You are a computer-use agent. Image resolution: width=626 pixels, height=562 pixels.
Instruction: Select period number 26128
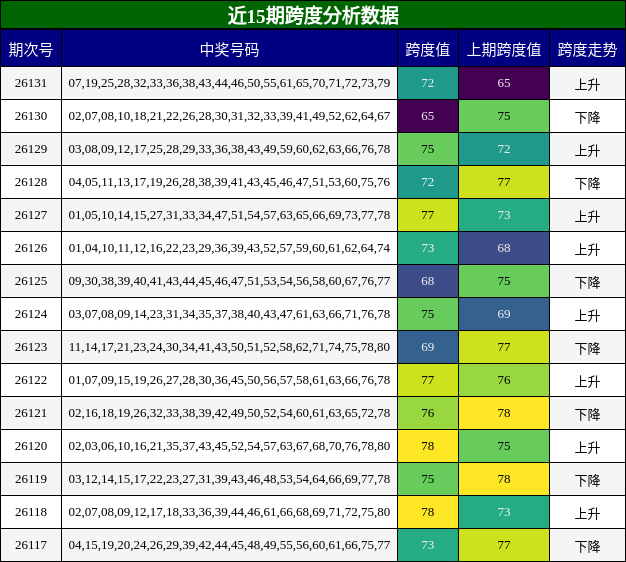31,182
